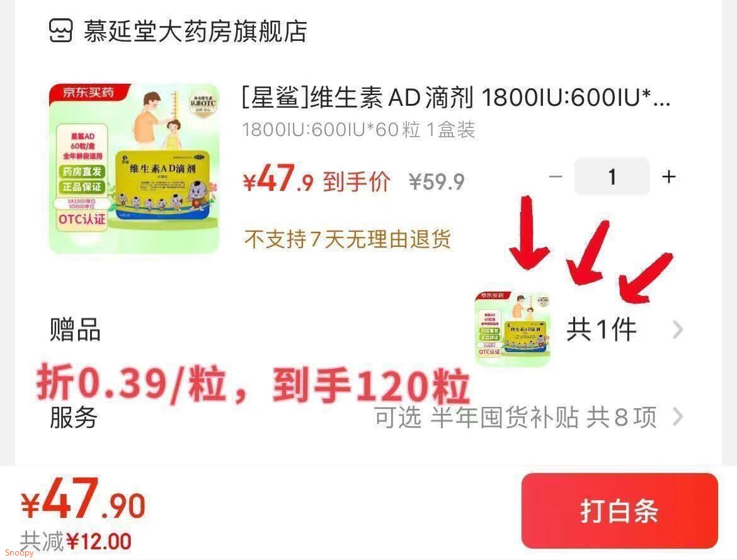Tap the 赠品 row label

(75, 329)
